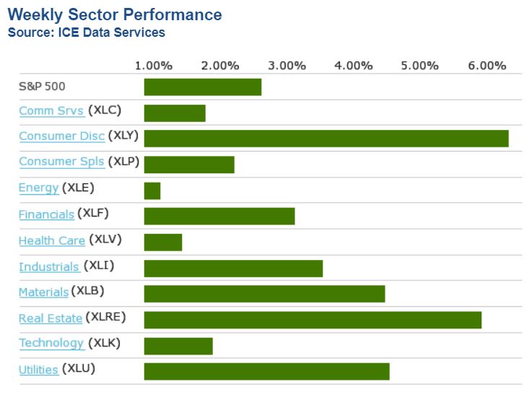Open the Comm Srvs sector link
The width and height of the screenshot is (532, 413).
pyautogui.click(x=51, y=110)
